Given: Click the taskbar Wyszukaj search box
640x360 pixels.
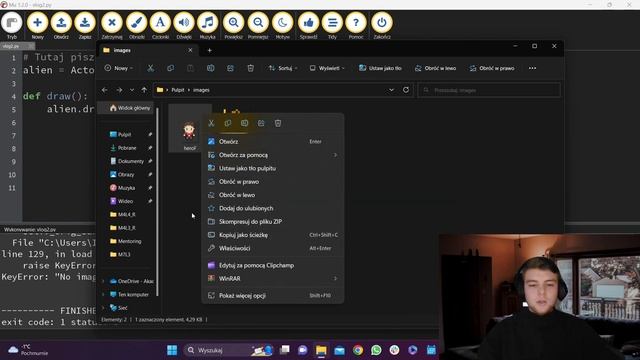Looking at the screenshot, I should coord(229,350).
